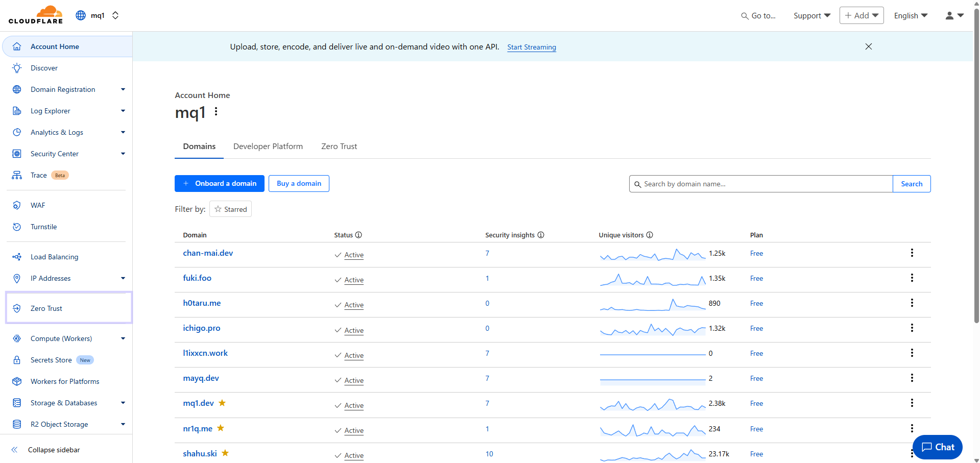This screenshot has height=463, width=980.
Task: Click the domain Search button
Action: (x=912, y=184)
